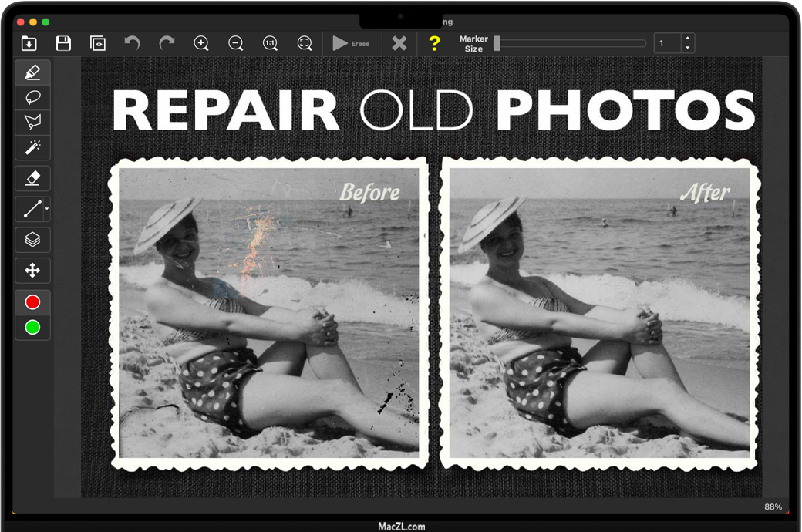
Task: Choose the Line drawing tool
Action: pos(32,208)
